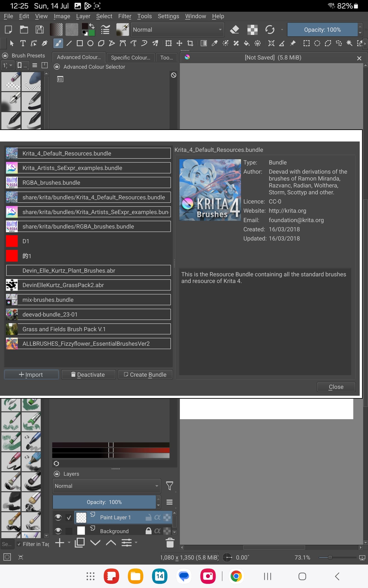Open the foreground/background colour swatch

click(88, 30)
